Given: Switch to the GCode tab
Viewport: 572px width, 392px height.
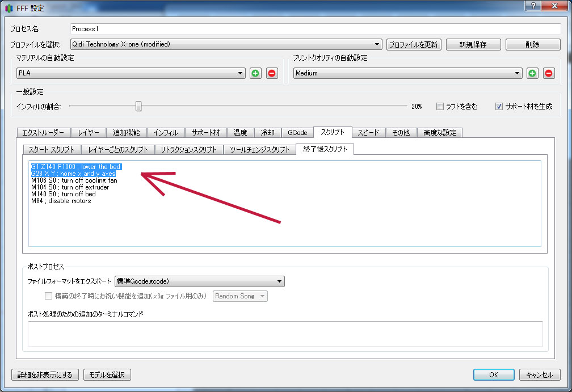Looking at the screenshot, I should pyautogui.click(x=297, y=133).
